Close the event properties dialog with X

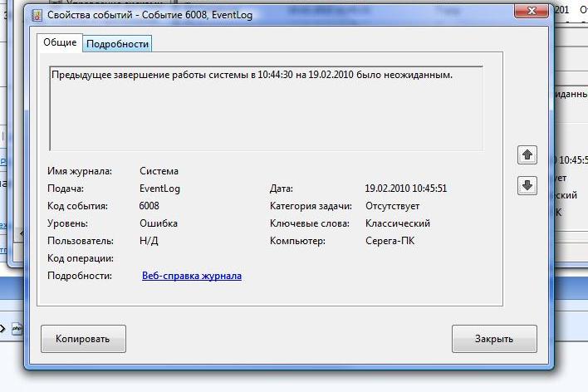pyautogui.click(x=531, y=11)
